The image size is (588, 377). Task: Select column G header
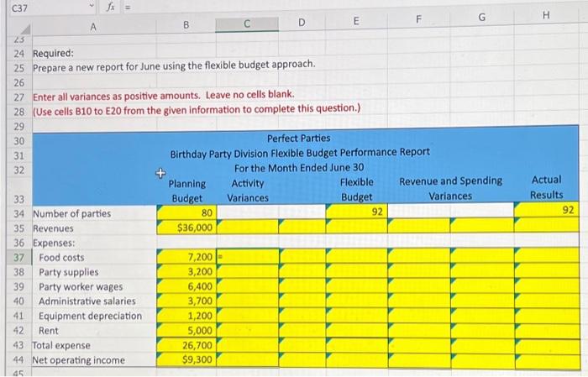(482, 18)
